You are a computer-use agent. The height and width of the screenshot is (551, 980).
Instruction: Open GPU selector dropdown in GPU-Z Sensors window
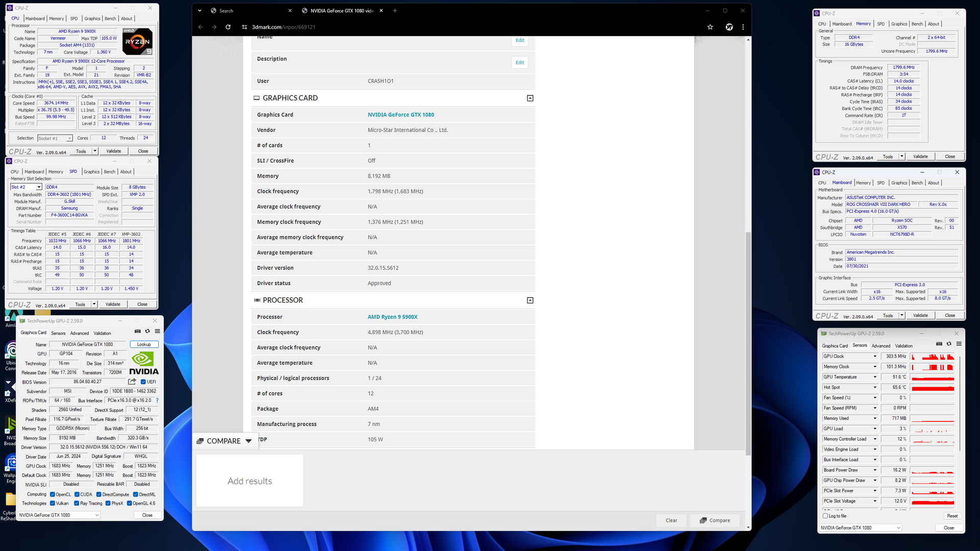pyautogui.click(x=861, y=528)
